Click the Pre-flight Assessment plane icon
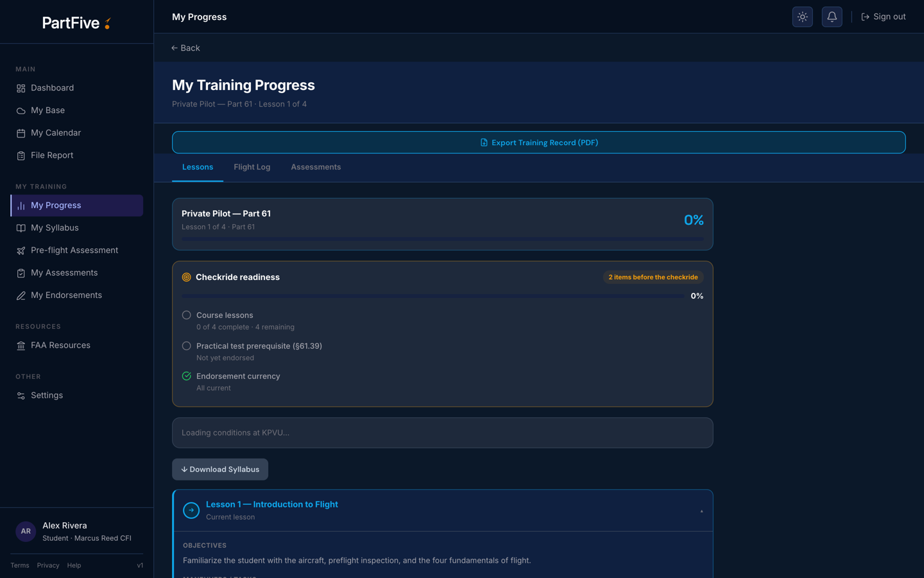This screenshot has height=578, width=924. 21,250
